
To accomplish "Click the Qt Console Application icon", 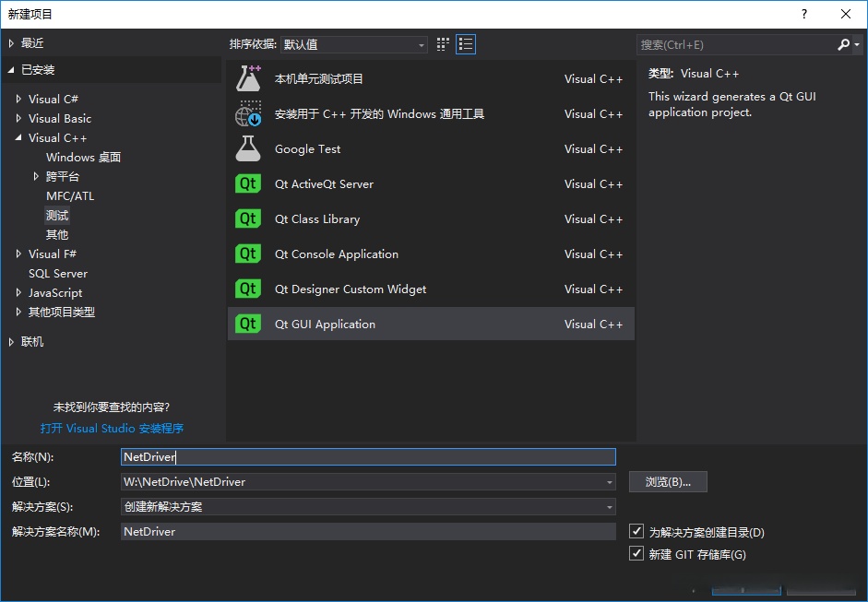I will 248,254.
